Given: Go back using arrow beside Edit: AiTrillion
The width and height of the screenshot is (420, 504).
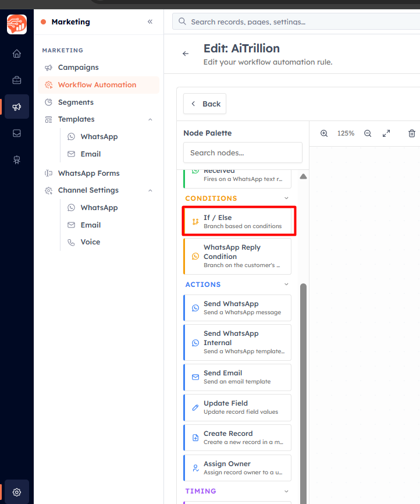Looking at the screenshot, I should (x=186, y=54).
